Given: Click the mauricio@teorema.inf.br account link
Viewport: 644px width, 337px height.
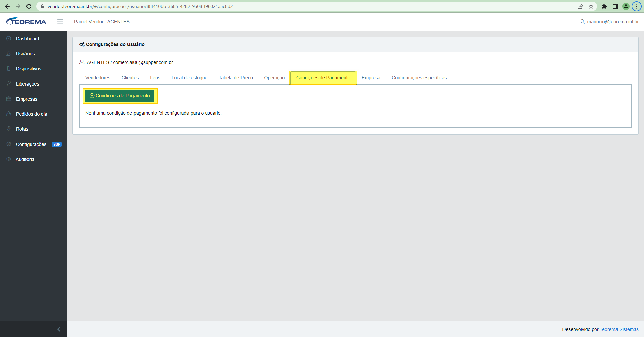Looking at the screenshot, I should click(613, 22).
